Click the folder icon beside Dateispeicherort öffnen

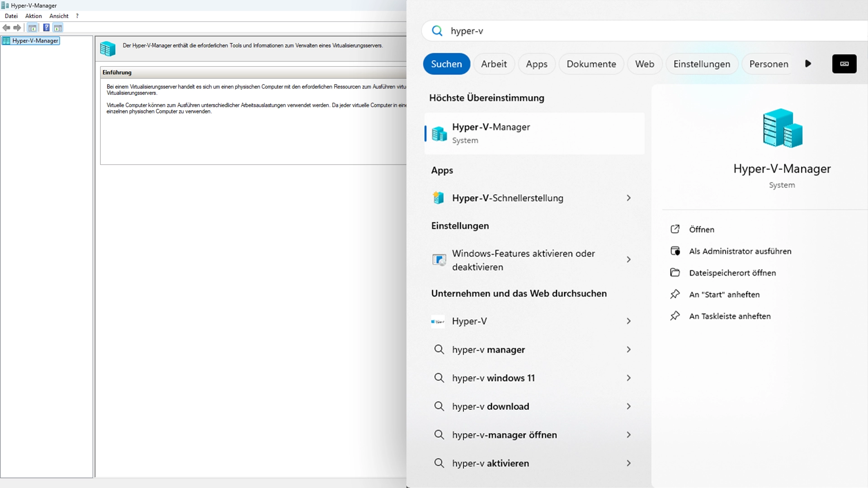coord(675,272)
